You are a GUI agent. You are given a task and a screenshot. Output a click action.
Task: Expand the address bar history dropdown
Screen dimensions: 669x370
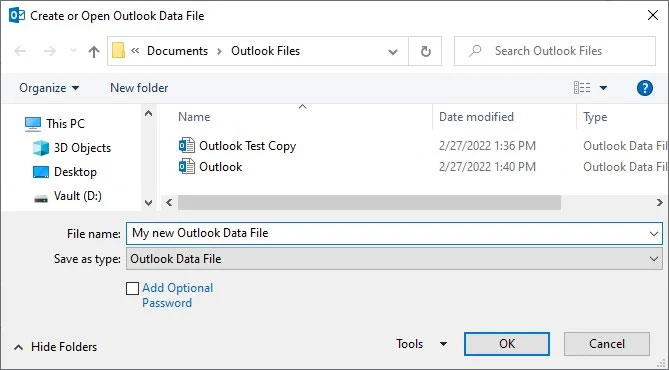pos(393,52)
